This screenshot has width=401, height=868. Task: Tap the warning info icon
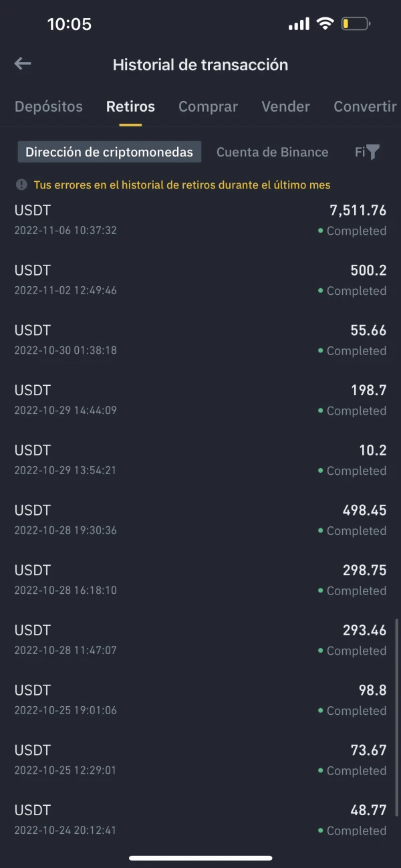click(21, 185)
